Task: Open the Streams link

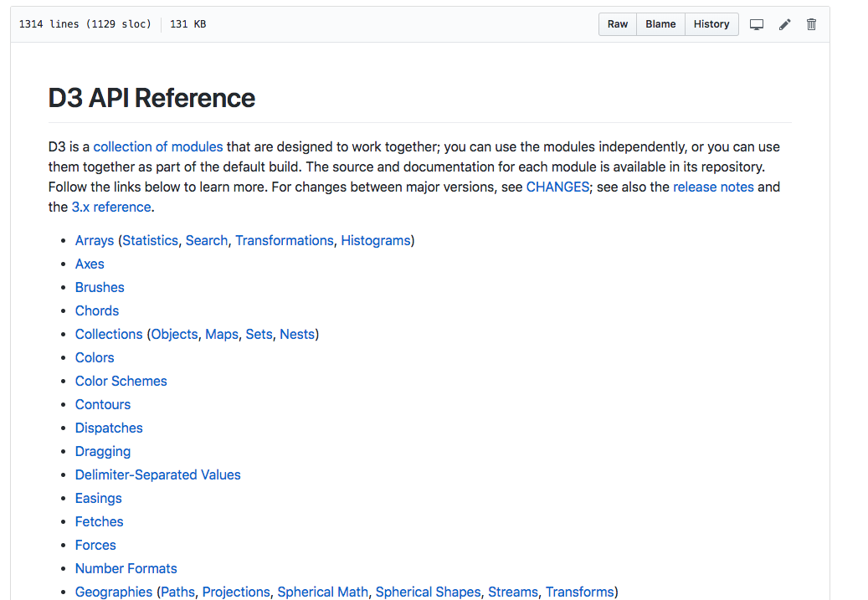Action: pos(512,592)
